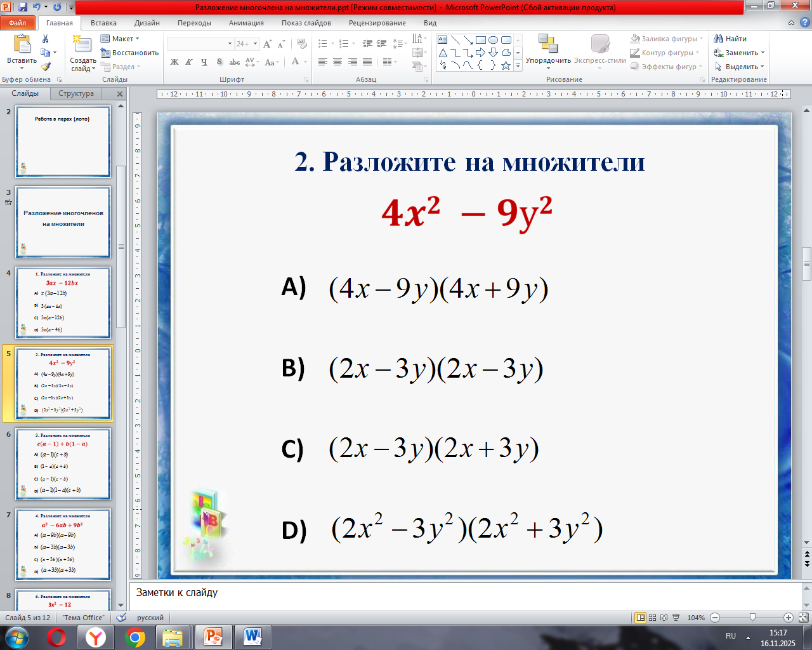Select slide 6 thumbnail in the panel

[63, 463]
